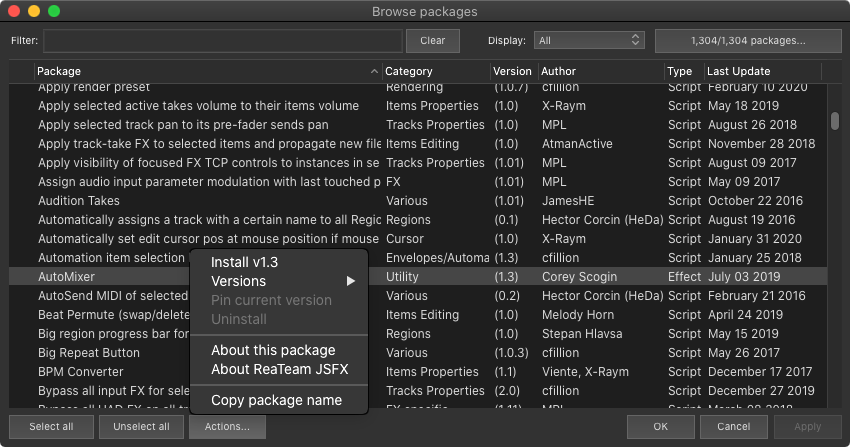
Task: Click the Clear filter button
Action: (x=432, y=41)
